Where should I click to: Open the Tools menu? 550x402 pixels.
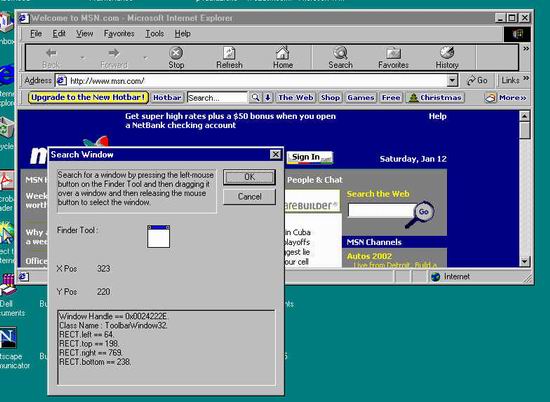click(x=155, y=34)
